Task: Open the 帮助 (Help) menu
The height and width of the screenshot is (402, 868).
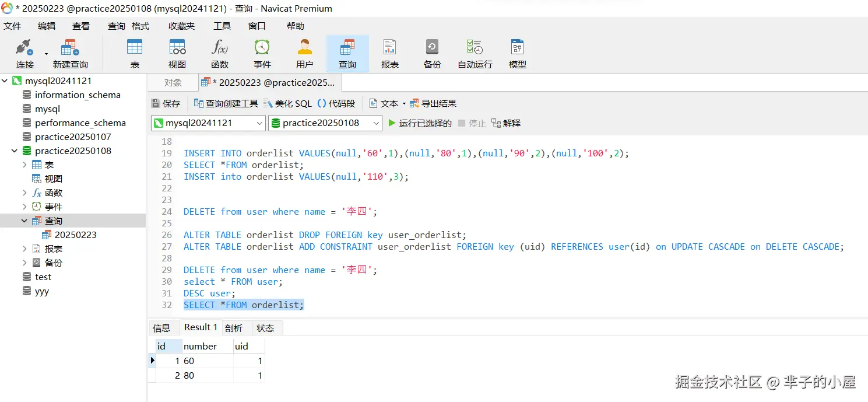Action: pyautogui.click(x=296, y=26)
